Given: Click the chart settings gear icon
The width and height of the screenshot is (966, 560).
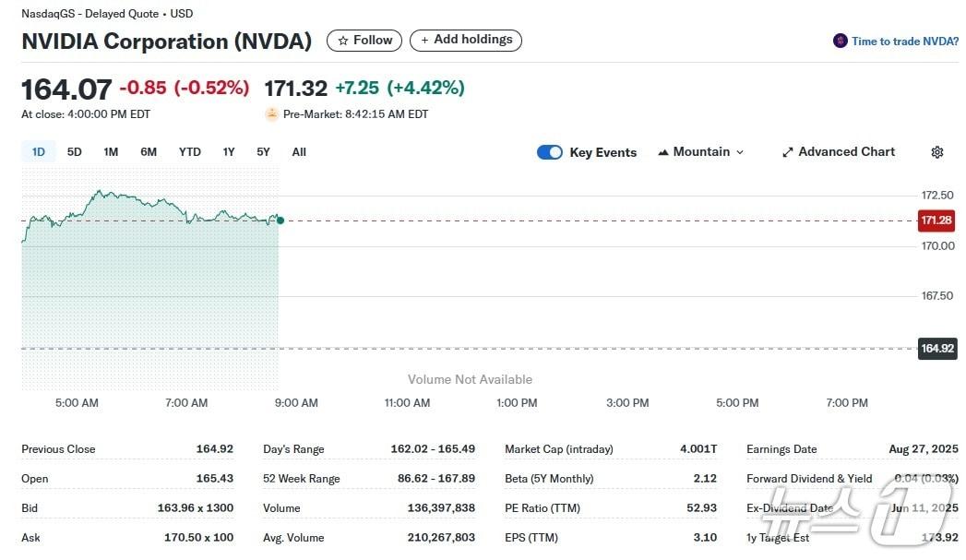Looking at the screenshot, I should (937, 152).
